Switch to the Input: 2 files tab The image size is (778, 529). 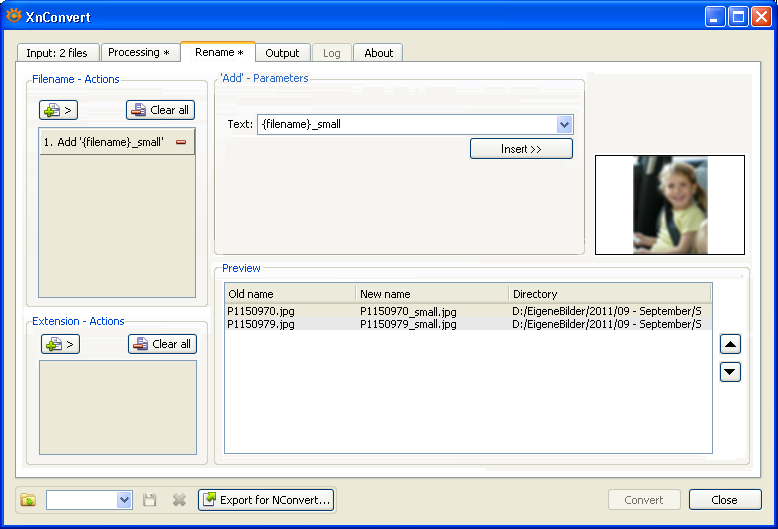[x=57, y=53]
